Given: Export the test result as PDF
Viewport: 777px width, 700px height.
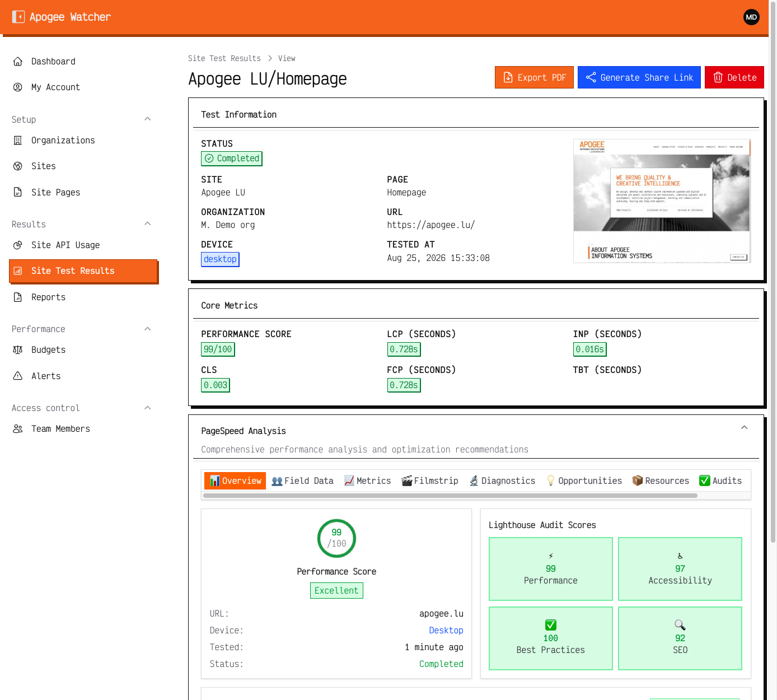Looking at the screenshot, I should coord(534,77).
